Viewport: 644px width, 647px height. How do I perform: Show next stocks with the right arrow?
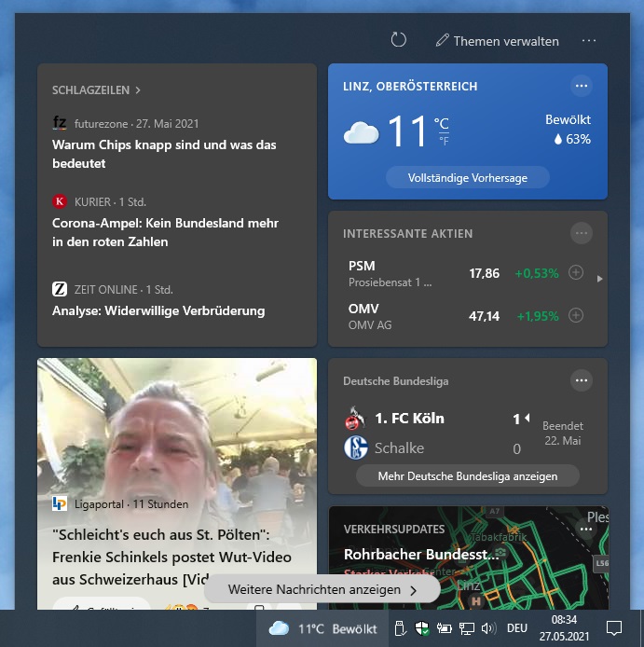[599, 278]
